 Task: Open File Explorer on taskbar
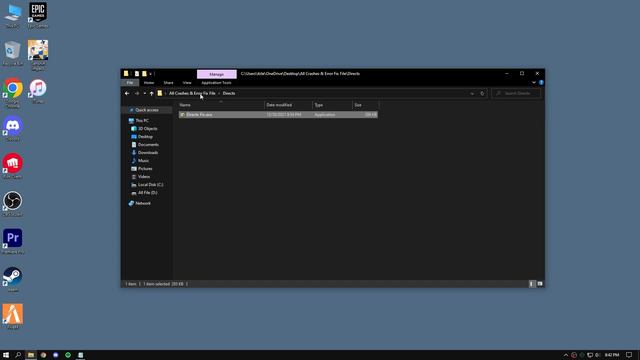(x=31, y=355)
